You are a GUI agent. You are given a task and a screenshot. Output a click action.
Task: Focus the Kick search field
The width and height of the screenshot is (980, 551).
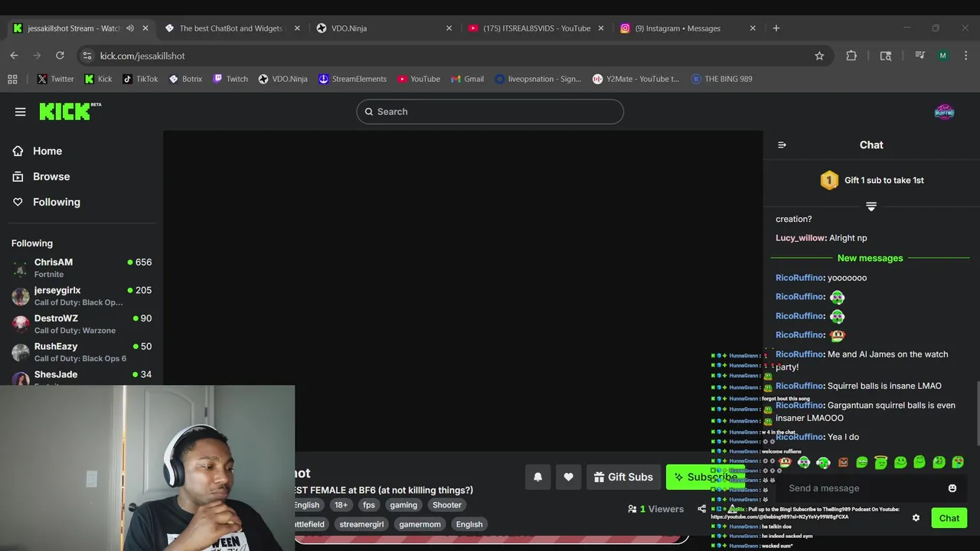pyautogui.click(x=490, y=112)
